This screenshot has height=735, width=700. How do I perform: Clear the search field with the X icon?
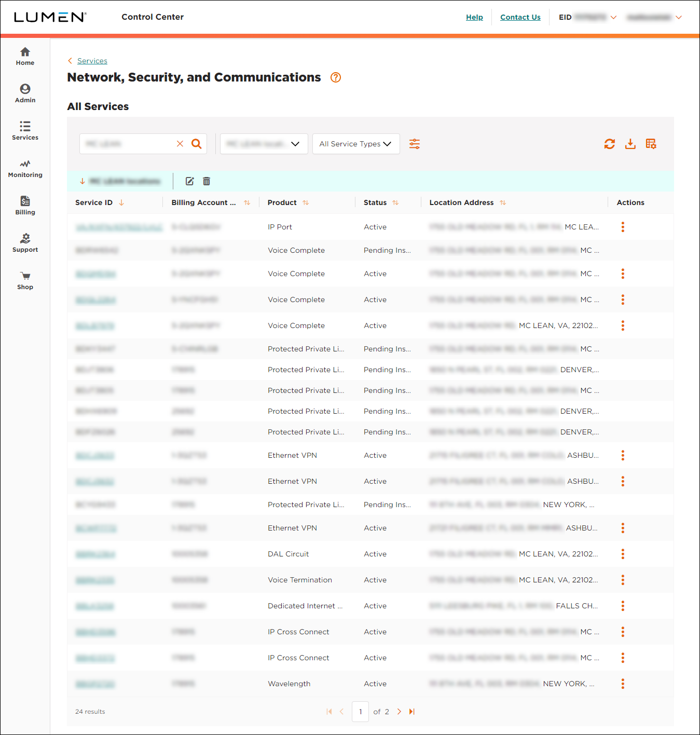pos(180,144)
